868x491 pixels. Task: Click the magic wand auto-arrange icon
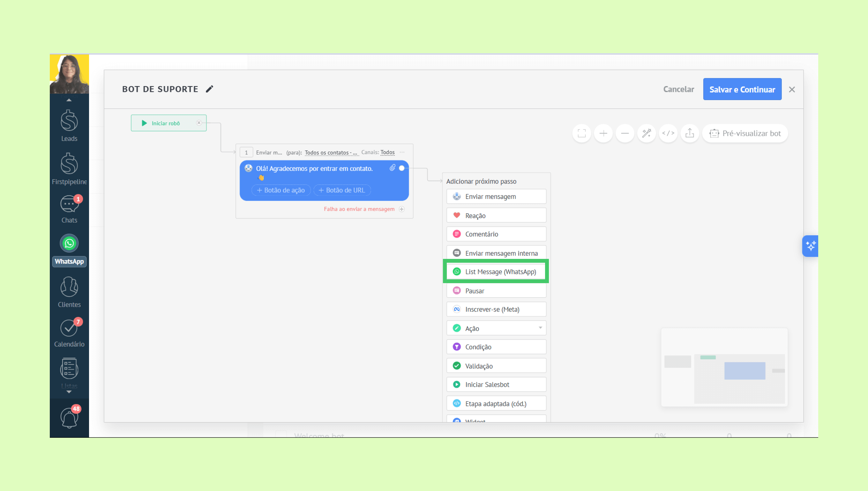tap(646, 134)
